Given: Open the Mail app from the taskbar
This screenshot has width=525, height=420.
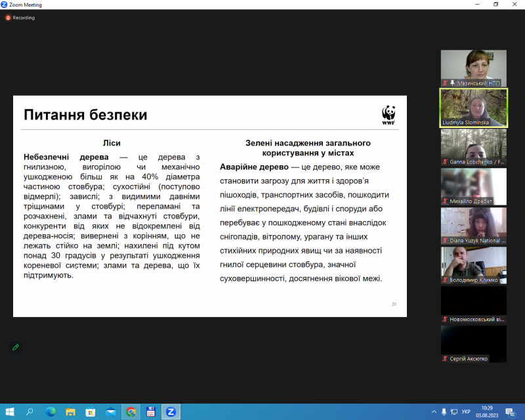Looking at the screenshot, I should click(111, 411).
